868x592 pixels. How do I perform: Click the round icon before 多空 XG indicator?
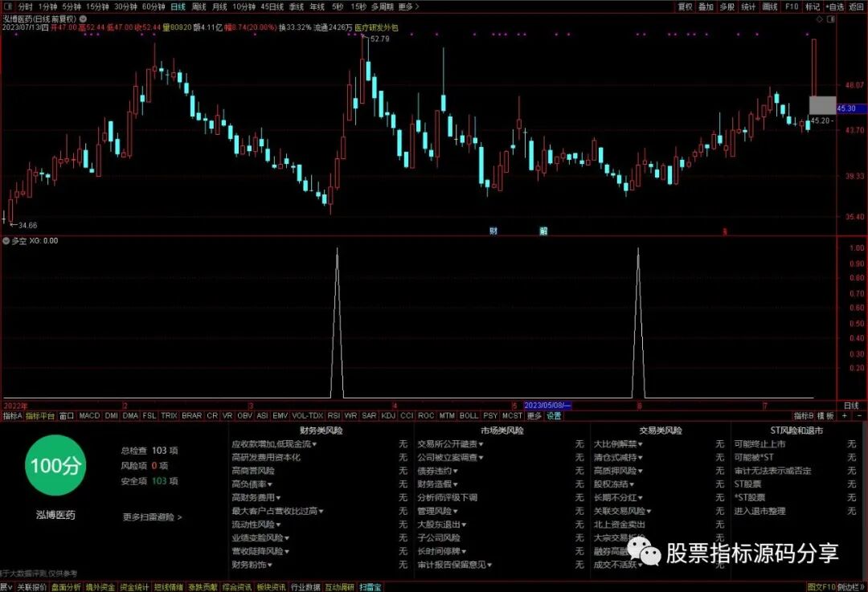coord(6,241)
